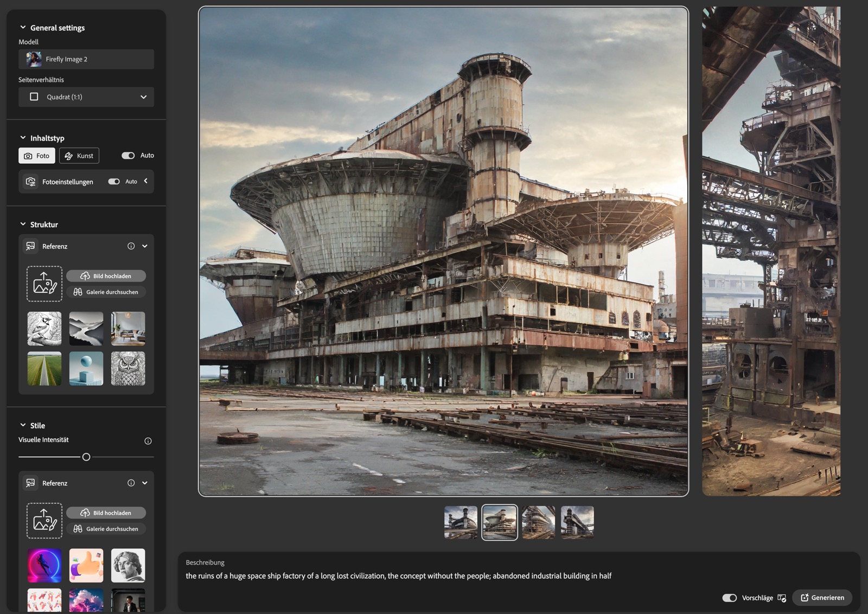This screenshot has height=614, width=868.
Task: Expand Fotoeinstellungen with the side arrow
Action: (145, 181)
